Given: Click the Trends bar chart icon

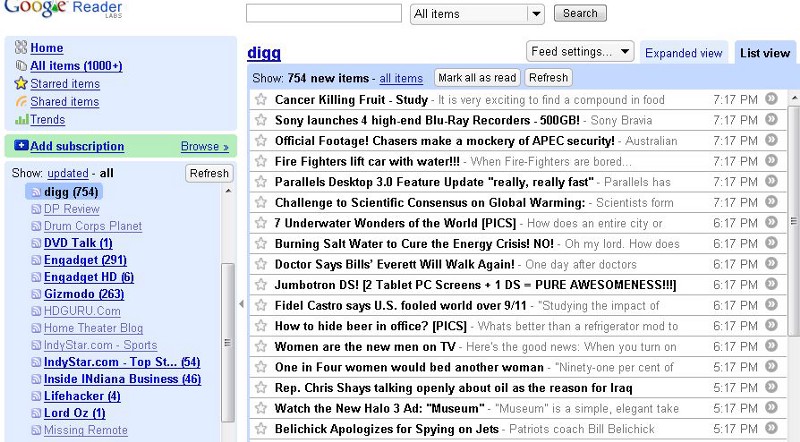Looking at the screenshot, I should [21, 120].
